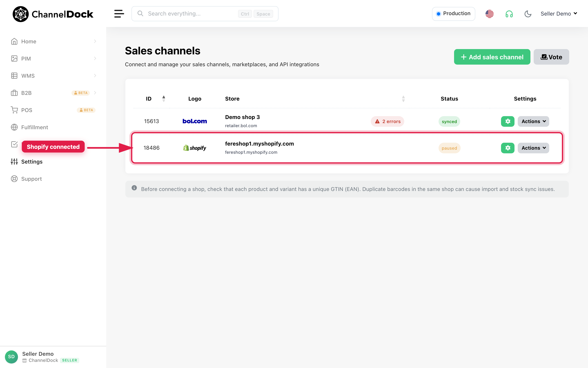
Task: Click the SD avatar at bottom left
Action: (x=11, y=357)
